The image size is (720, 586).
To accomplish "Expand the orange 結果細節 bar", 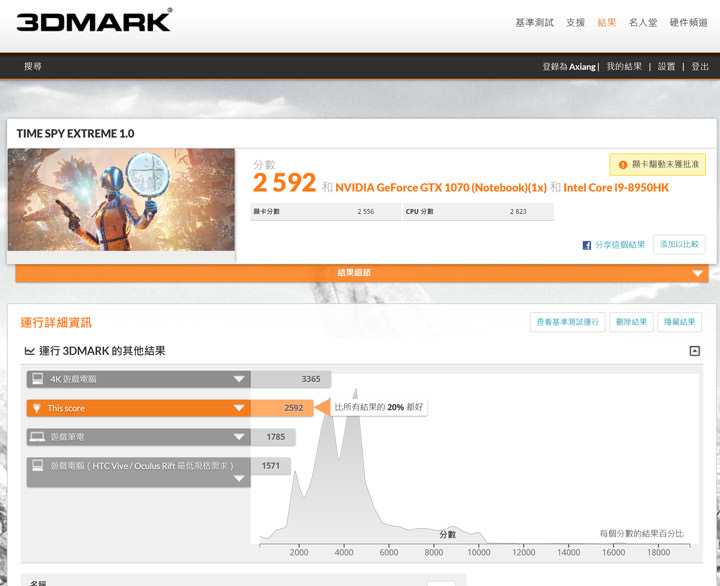I will (x=697, y=273).
